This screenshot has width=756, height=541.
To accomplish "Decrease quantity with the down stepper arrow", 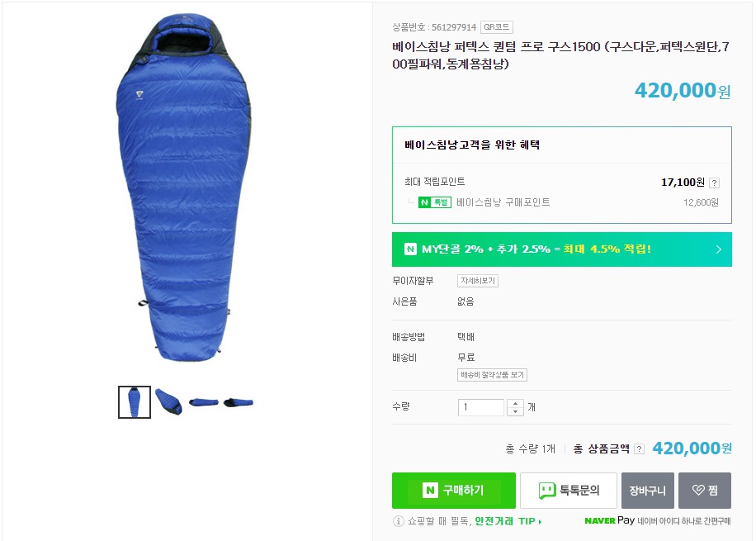I will point(516,410).
